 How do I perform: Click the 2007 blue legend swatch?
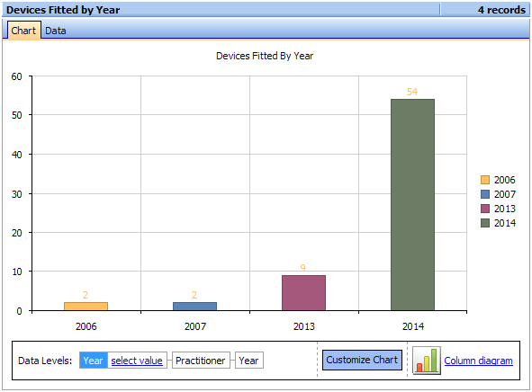[485, 194]
